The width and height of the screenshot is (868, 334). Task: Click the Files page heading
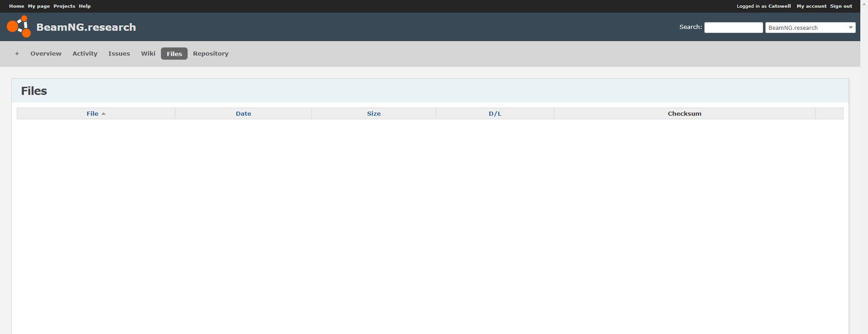[34, 91]
